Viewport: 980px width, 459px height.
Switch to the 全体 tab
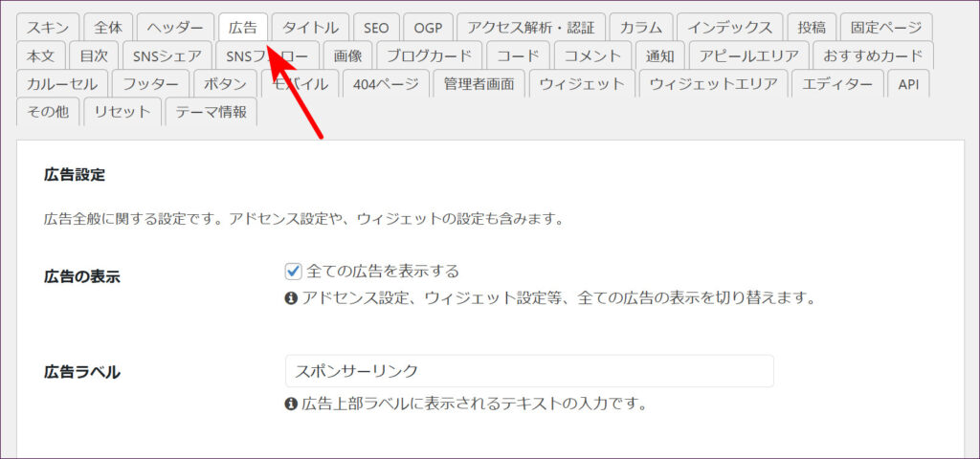(x=107, y=28)
